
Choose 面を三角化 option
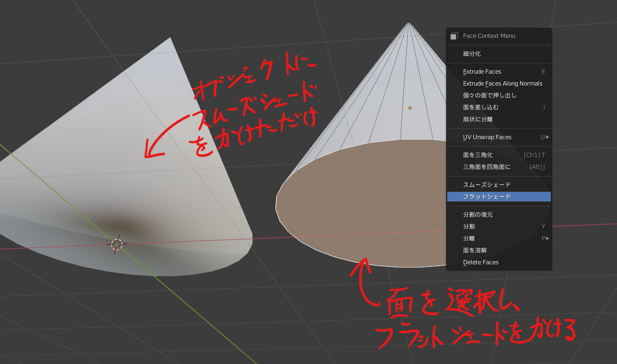pos(499,155)
